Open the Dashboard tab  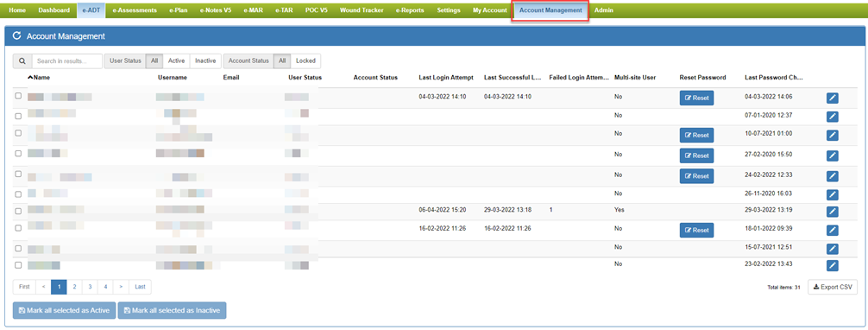point(54,10)
